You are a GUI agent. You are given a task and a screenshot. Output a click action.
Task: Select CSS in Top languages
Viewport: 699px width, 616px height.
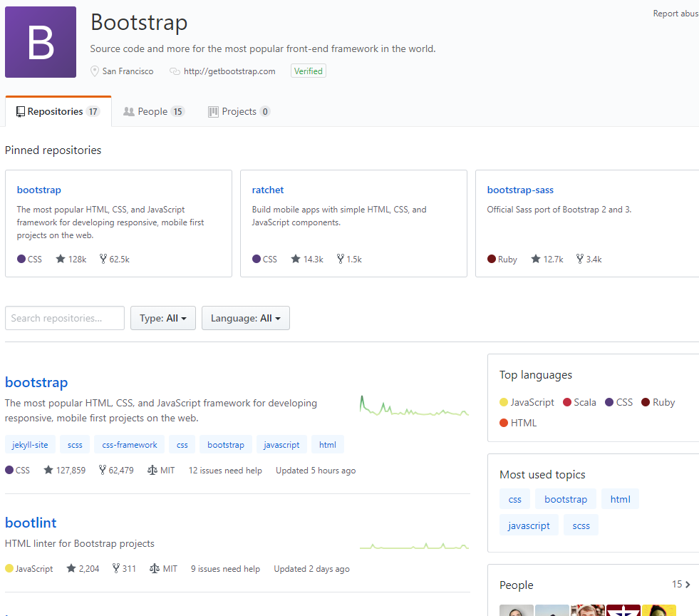click(618, 402)
